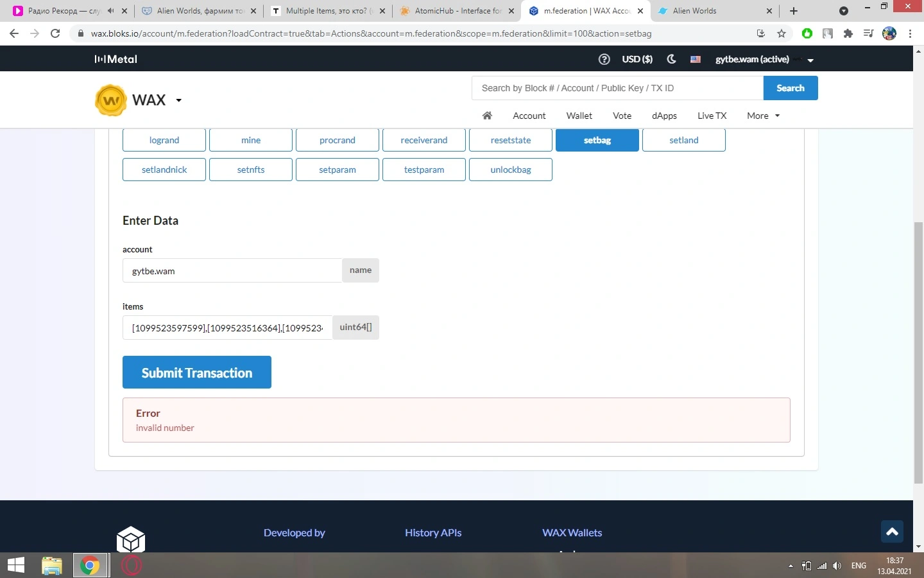Open the Chrome three-dot menu
Image resolution: width=924 pixels, height=578 pixels.
click(x=910, y=33)
